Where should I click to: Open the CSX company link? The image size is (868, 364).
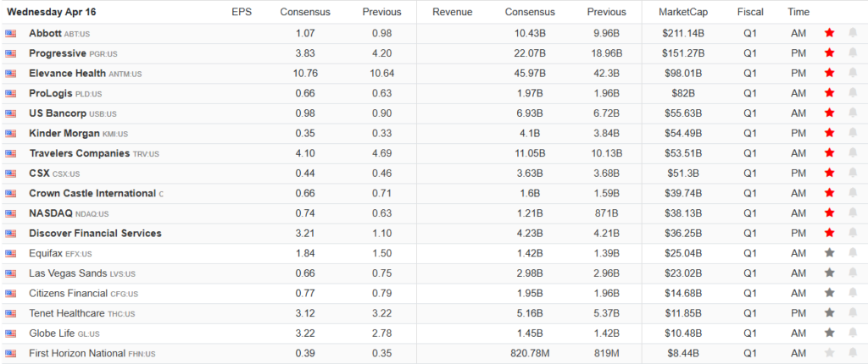coord(39,174)
